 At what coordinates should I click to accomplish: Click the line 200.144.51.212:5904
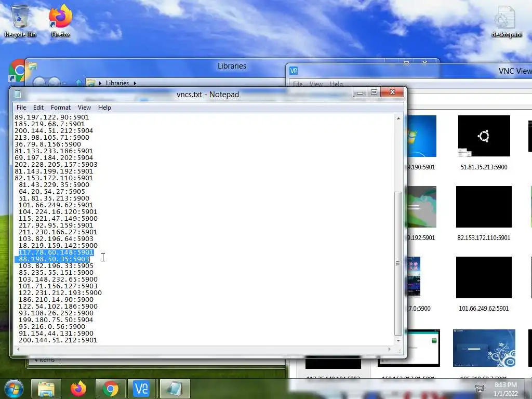click(54, 130)
